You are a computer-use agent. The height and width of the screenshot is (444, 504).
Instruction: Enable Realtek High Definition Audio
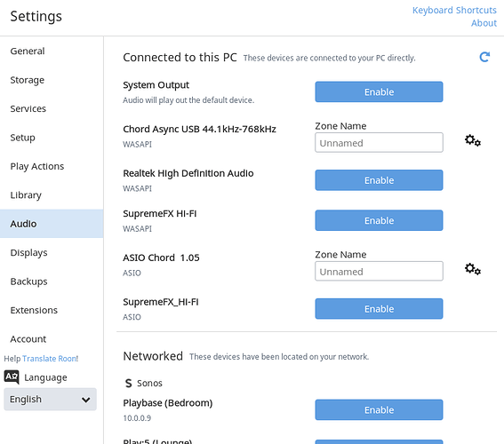(379, 180)
